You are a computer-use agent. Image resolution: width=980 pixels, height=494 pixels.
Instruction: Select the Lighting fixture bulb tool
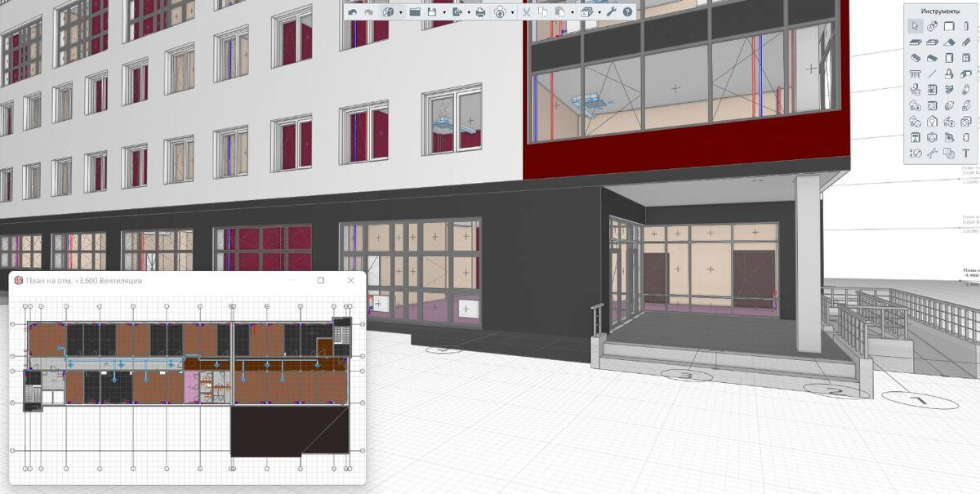click(933, 121)
